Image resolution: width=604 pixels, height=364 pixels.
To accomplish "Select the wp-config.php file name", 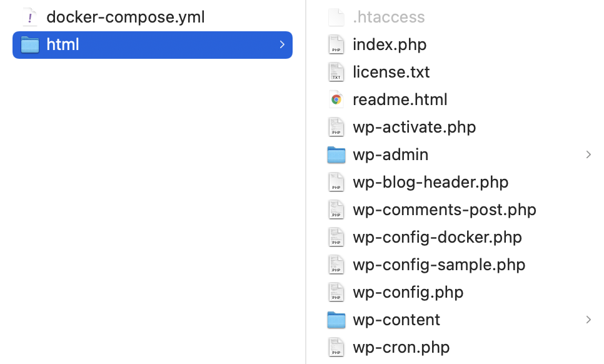I will tap(408, 292).
